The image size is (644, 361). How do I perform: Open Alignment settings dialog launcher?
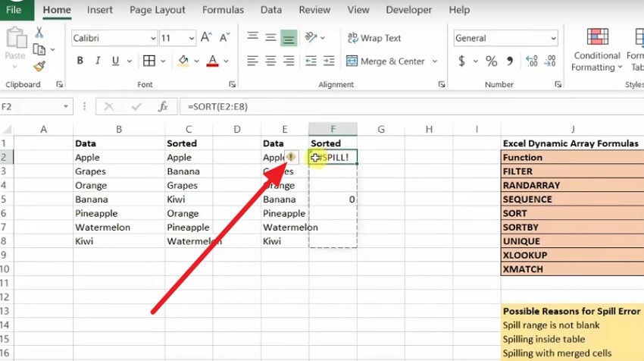click(442, 84)
